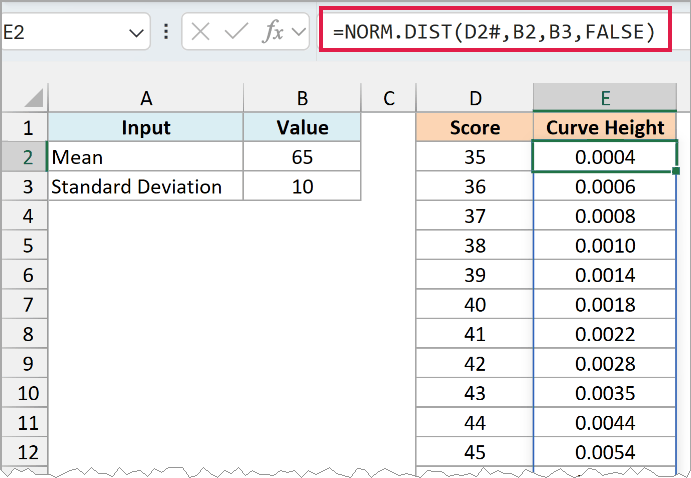Click the Curve Height cell 0.0004
Viewport: 691px width, 478px height.
(605, 157)
